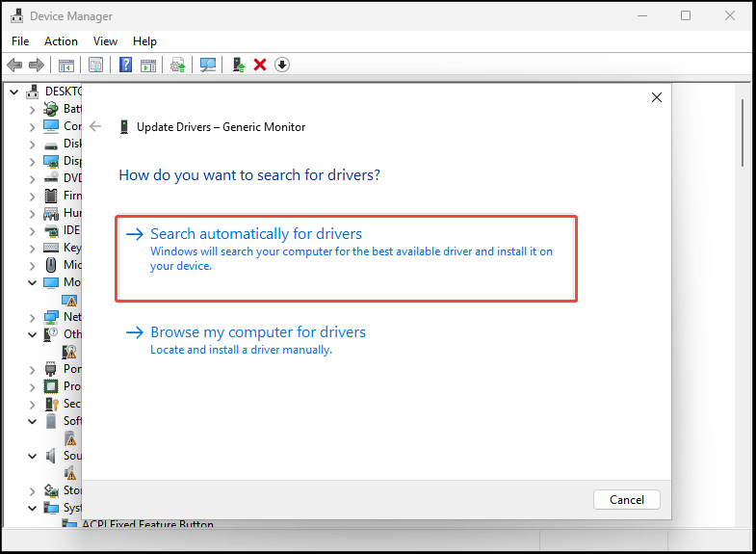756x554 pixels.
Task: Minimize the Device Manager window
Action: 642,16
